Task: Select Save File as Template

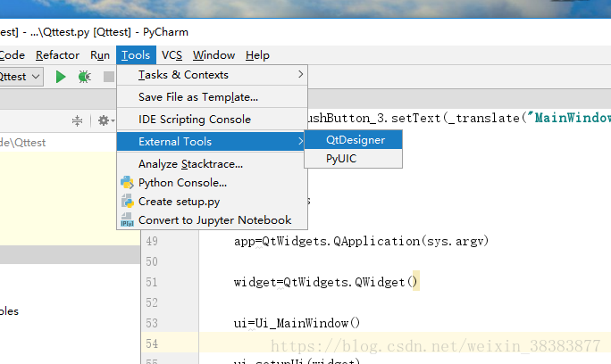Action: tap(212, 97)
